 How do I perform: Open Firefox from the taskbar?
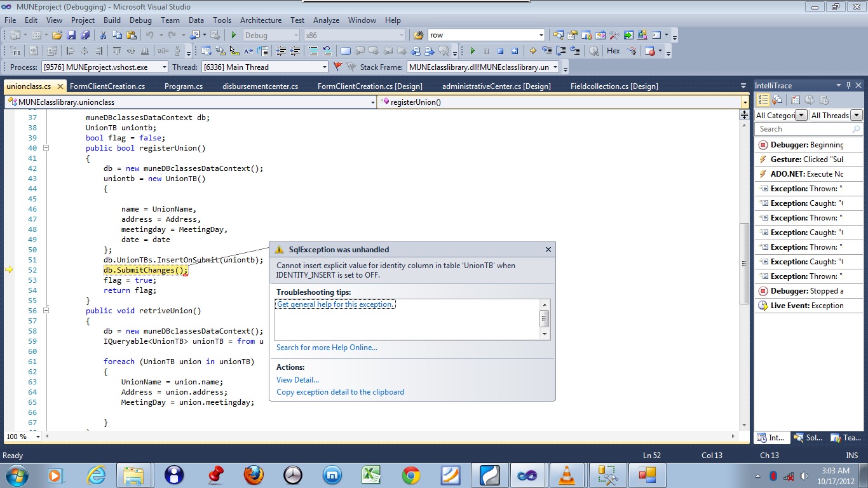pos(254,475)
